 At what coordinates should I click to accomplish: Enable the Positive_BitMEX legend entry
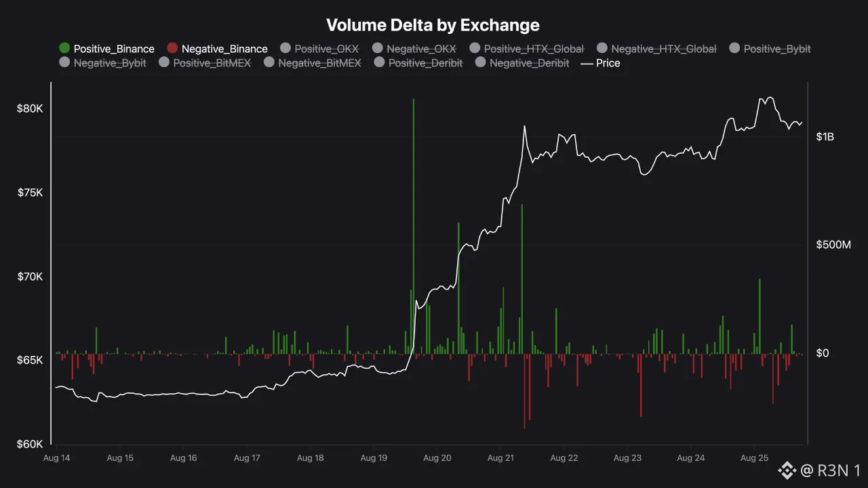205,63
